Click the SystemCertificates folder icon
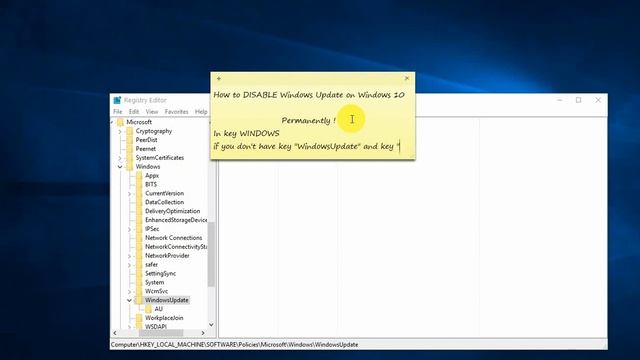The image size is (640, 360). pos(130,158)
